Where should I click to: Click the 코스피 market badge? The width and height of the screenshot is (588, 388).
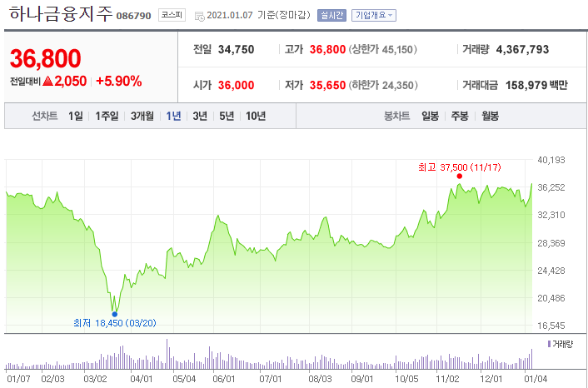click(172, 15)
